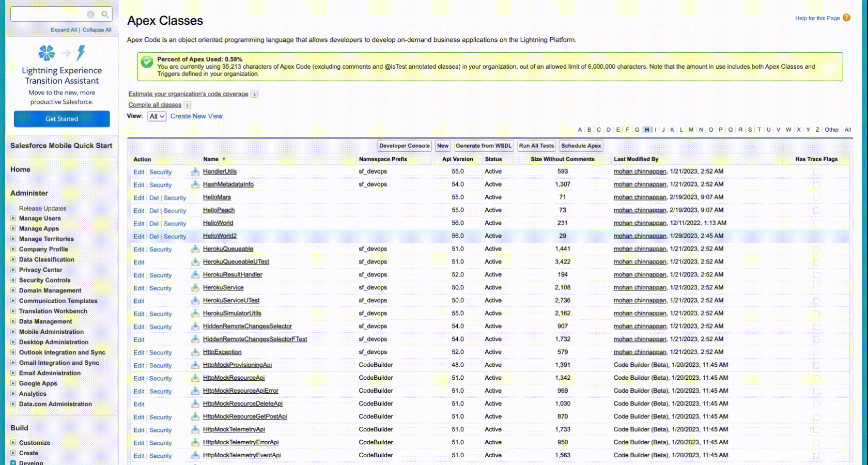Toggle Has Trace Flags checkbox for HelloMars

pos(816,197)
